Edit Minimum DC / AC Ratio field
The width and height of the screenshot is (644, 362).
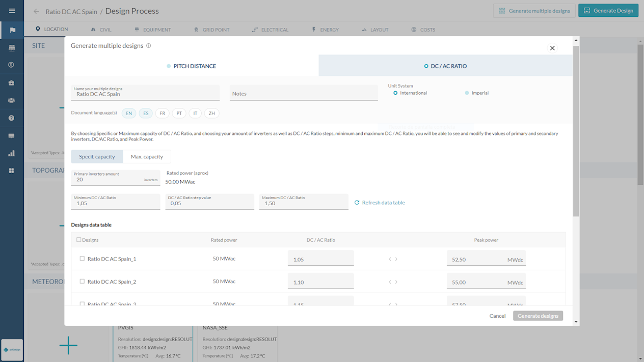[116, 202]
